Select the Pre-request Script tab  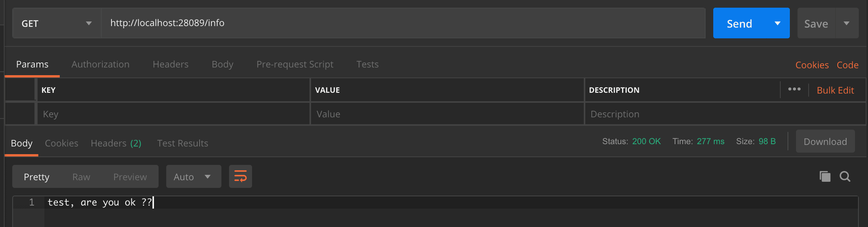pyautogui.click(x=295, y=64)
